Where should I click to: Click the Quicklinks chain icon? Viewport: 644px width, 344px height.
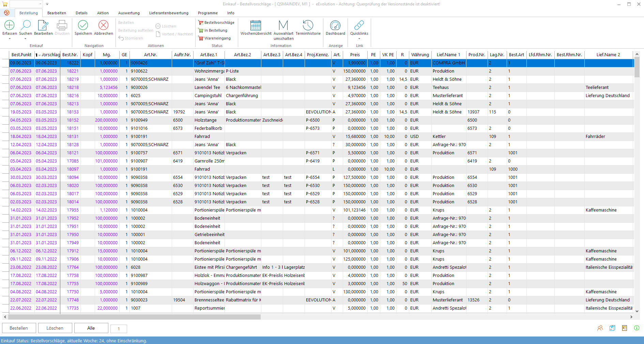coord(359,25)
